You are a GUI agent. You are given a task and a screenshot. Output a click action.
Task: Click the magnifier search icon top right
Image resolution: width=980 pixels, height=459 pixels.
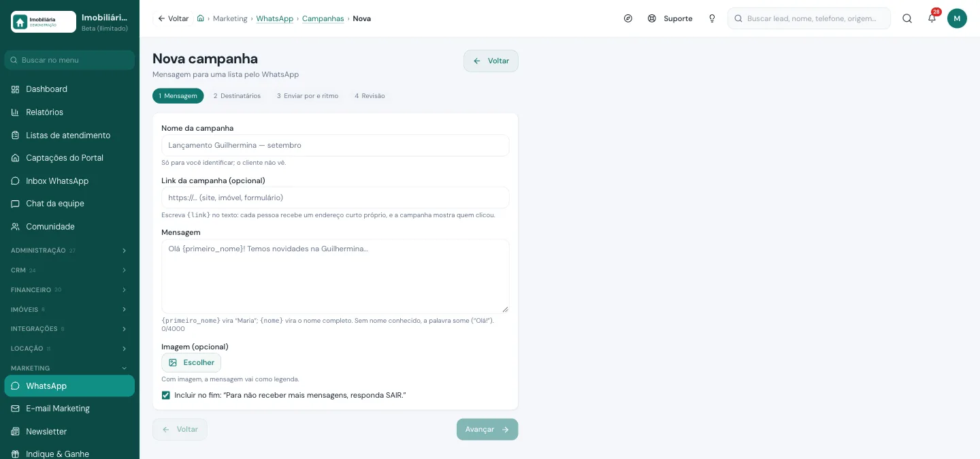[x=907, y=18]
